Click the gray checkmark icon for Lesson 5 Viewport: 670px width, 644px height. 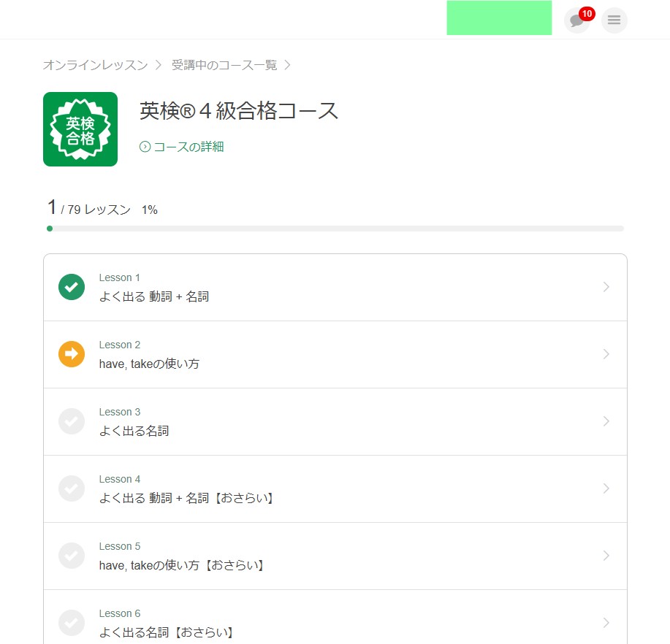[x=72, y=556]
